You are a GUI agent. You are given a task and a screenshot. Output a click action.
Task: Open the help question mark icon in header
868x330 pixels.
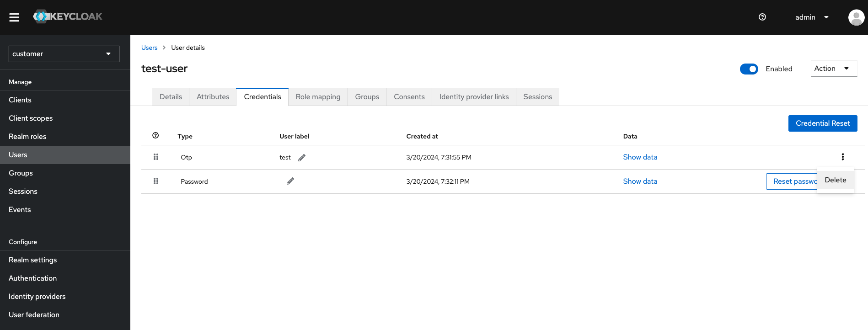pos(762,17)
